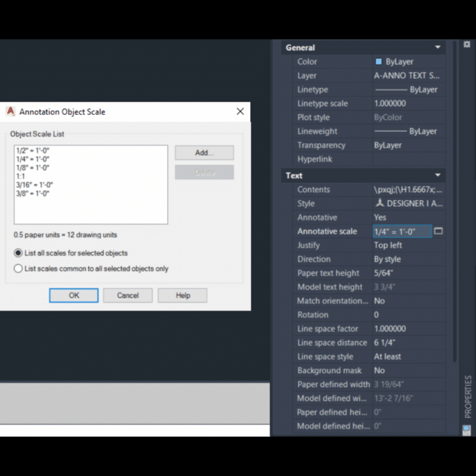Open the Layer property value field
This screenshot has height=476, width=476.
[408, 76]
